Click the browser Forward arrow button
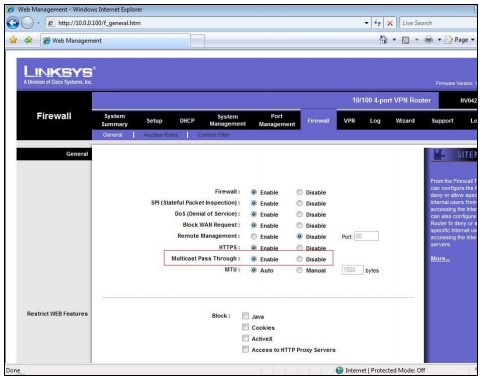The image size is (484, 379). click(27, 23)
